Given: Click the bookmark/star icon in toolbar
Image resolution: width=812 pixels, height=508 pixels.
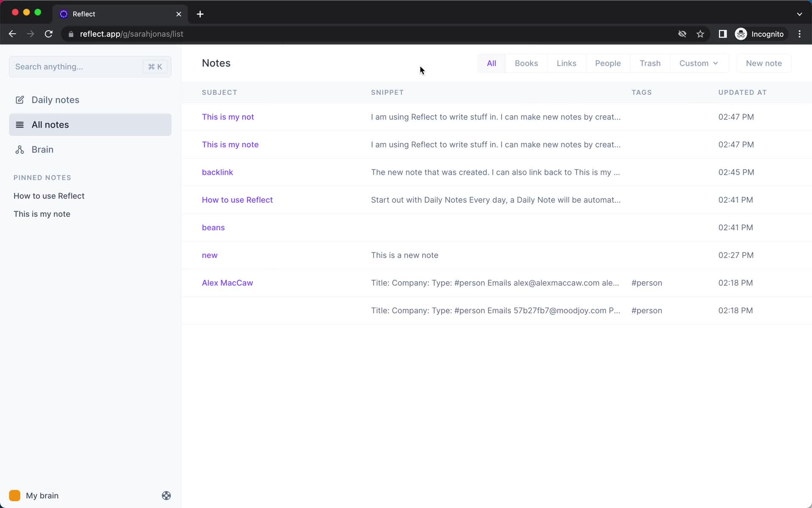Looking at the screenshot, I should [700, 34].
